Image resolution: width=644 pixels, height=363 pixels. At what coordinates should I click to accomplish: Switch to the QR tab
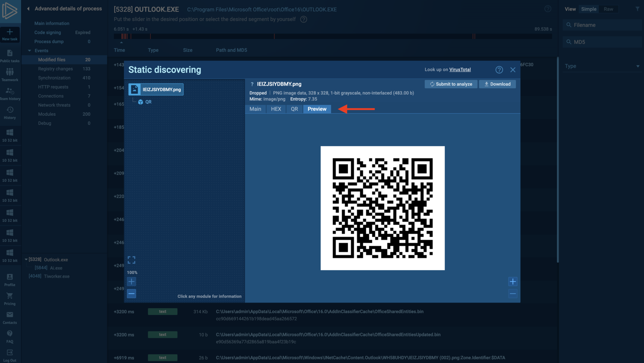click(294, 109)
